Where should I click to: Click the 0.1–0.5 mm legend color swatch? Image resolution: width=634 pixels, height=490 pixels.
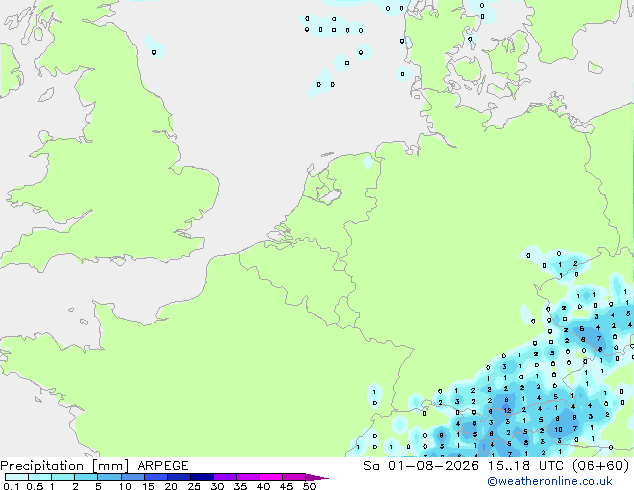pos(17,477)
